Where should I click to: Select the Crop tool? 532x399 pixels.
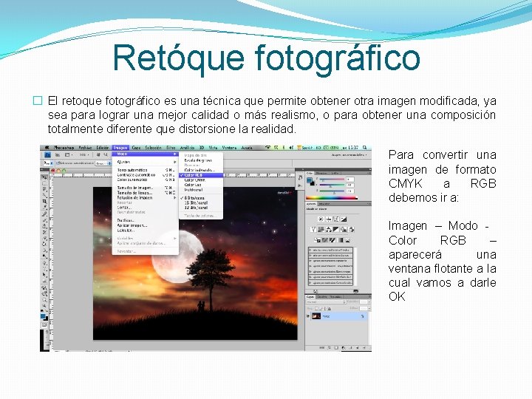pyautogui.click(x=44, y=201)
